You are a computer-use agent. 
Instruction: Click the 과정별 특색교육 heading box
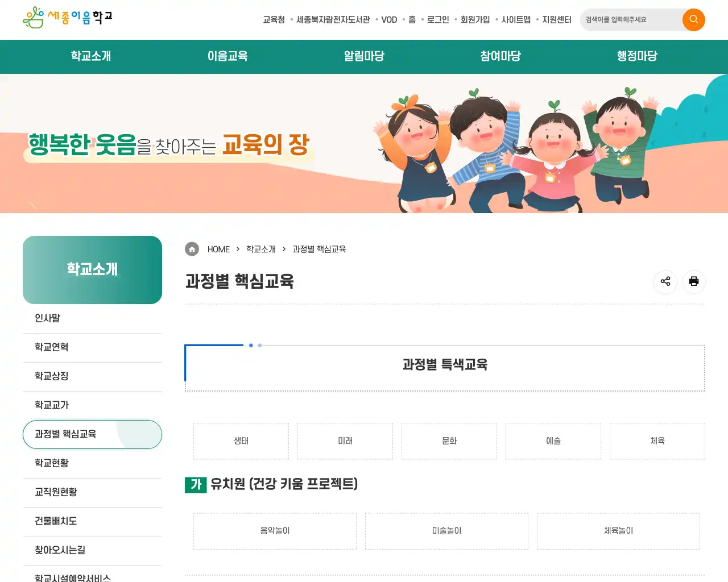click(445, 367)
